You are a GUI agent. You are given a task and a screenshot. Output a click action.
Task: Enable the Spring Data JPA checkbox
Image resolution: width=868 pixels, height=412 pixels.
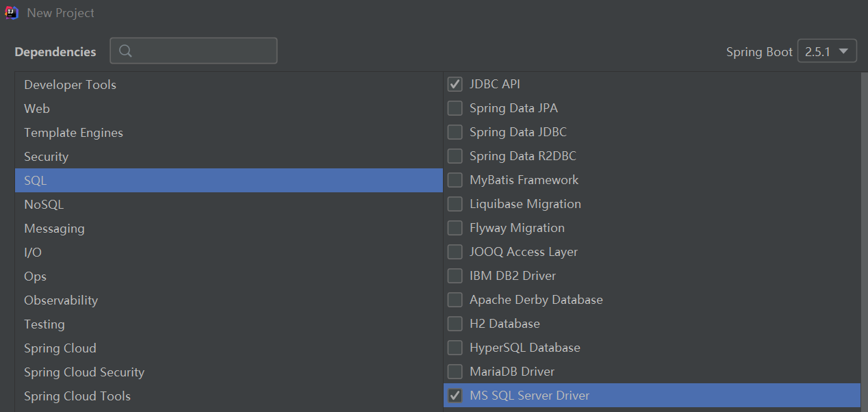[x=455, y=108]
